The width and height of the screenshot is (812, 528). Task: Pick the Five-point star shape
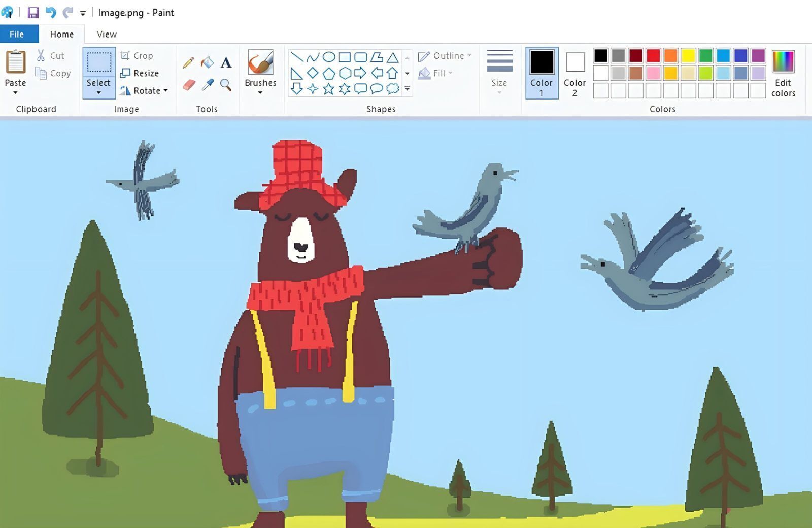[x=329, y=89]
